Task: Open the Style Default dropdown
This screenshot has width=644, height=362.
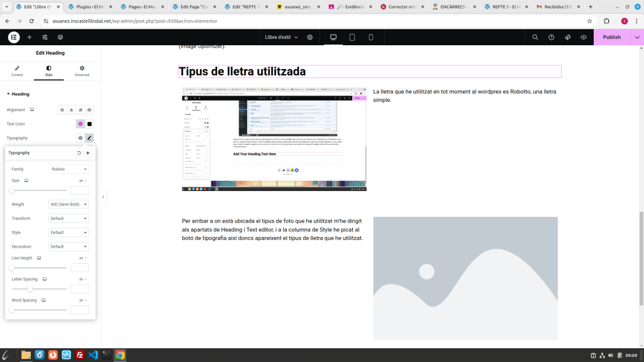Action: [69, 233]
